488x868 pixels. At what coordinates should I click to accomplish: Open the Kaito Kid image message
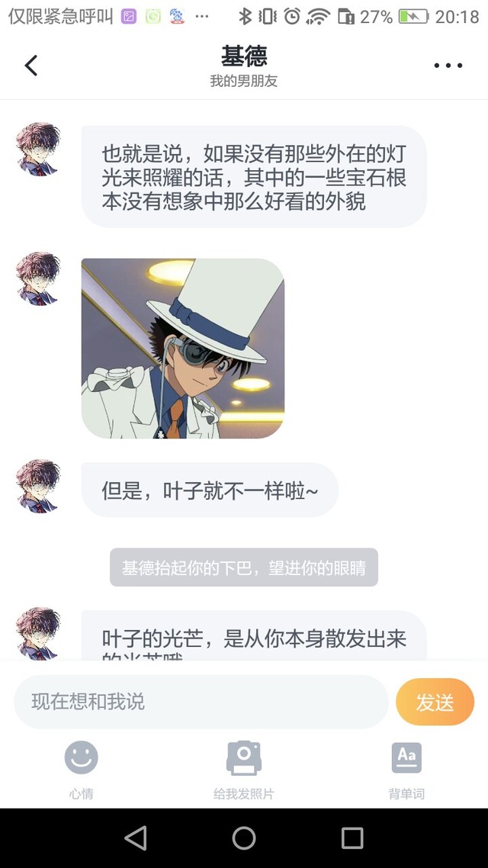coord(182,349)
